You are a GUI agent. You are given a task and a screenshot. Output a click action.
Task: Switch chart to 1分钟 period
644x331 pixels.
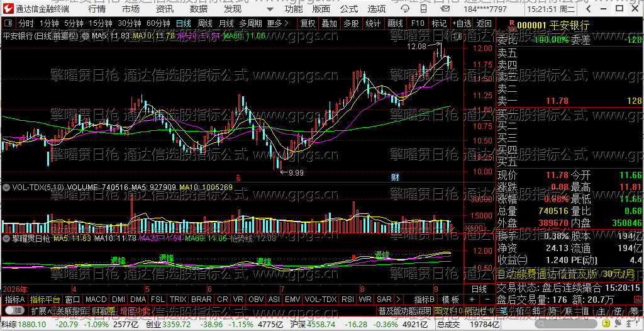(x=49, y=23)
